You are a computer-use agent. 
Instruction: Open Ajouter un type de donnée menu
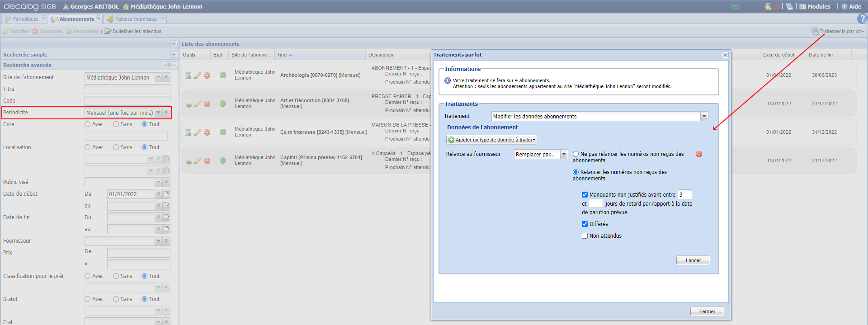click(x=492, y=140)
